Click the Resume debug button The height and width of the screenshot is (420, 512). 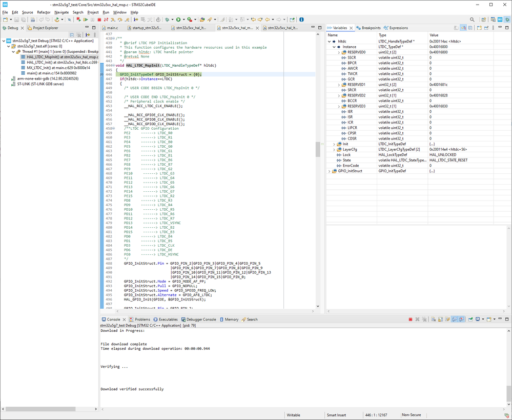(85, 19)
